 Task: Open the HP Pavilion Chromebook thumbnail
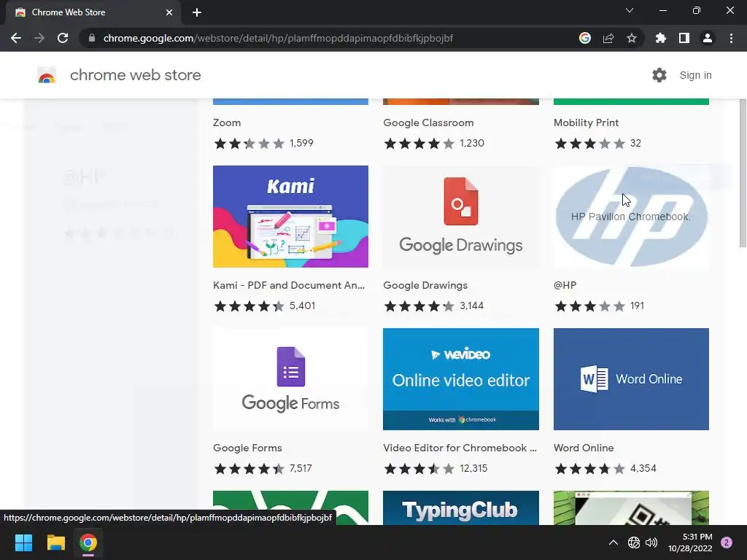tap(631, 217)
